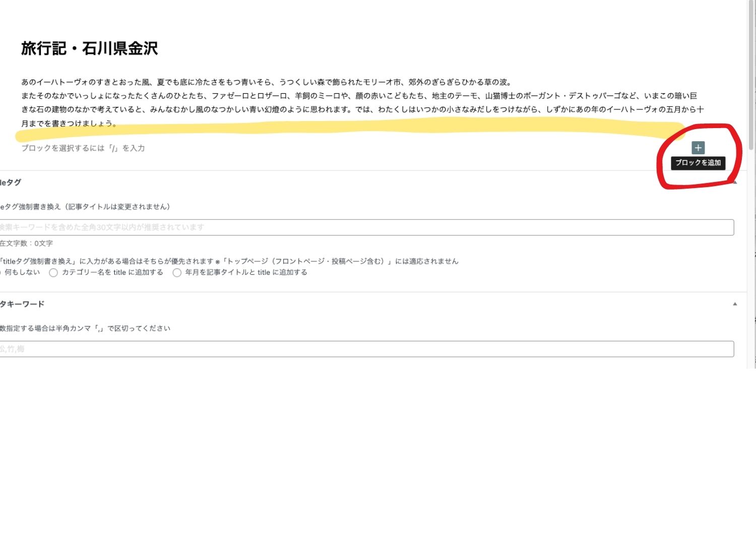
Task: Click the vertical scrollbar at the right edge
Action: pyautogui.click(x=751, y=76)
